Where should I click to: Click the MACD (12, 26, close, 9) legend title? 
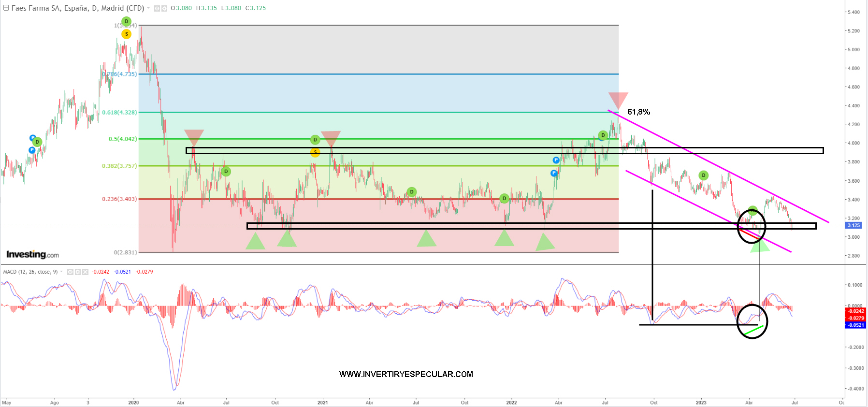tap(30, 272)
